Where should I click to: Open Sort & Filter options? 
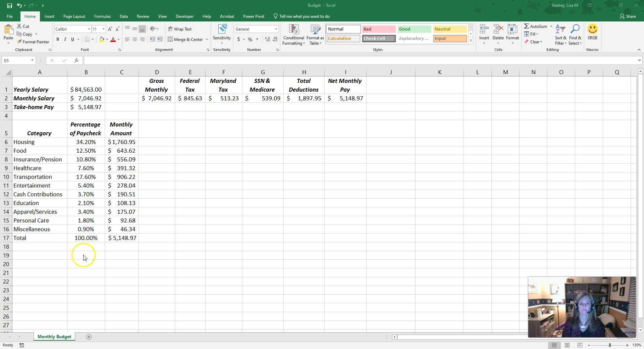tap(560, 35)
